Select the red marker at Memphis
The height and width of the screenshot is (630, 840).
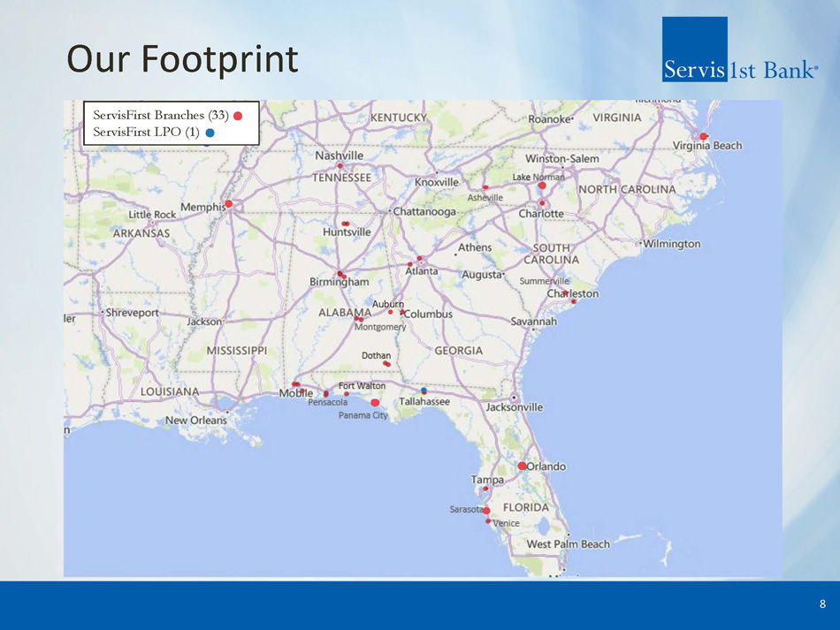(x=228, y=204)
